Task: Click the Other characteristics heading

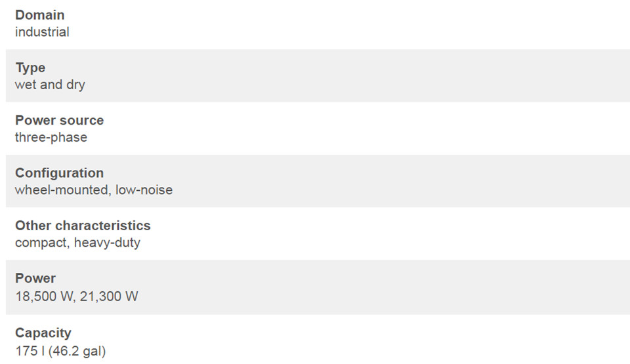Action: point(83,226)
